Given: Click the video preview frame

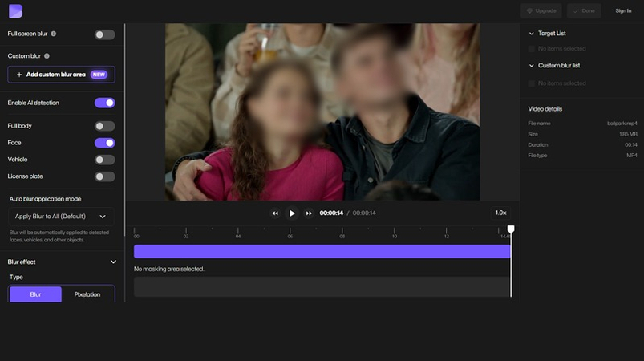Looking at the screenshot, I should [x=322, y=112].
